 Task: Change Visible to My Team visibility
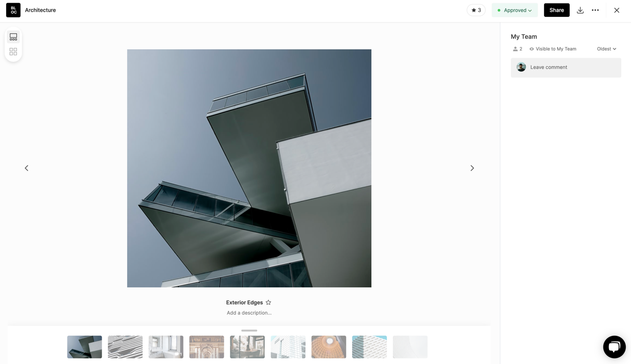pyautogui.click(x=552, y=49)
